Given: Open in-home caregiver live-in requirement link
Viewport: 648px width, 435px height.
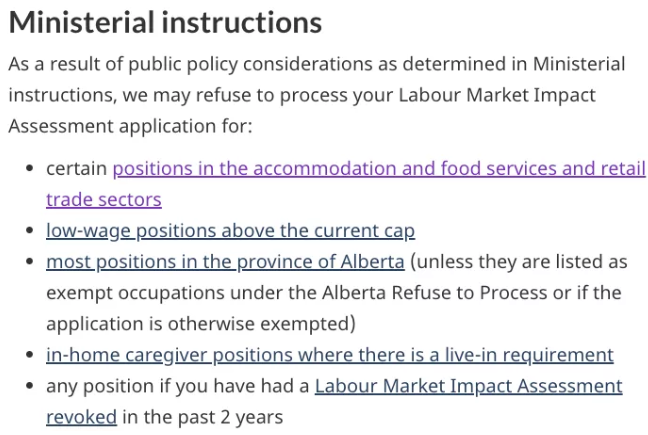Looking at the screenshot, I should click(329, 354).
